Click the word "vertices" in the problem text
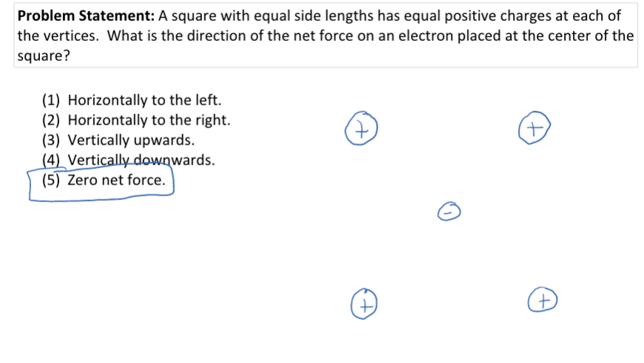 tap(66, 36)
